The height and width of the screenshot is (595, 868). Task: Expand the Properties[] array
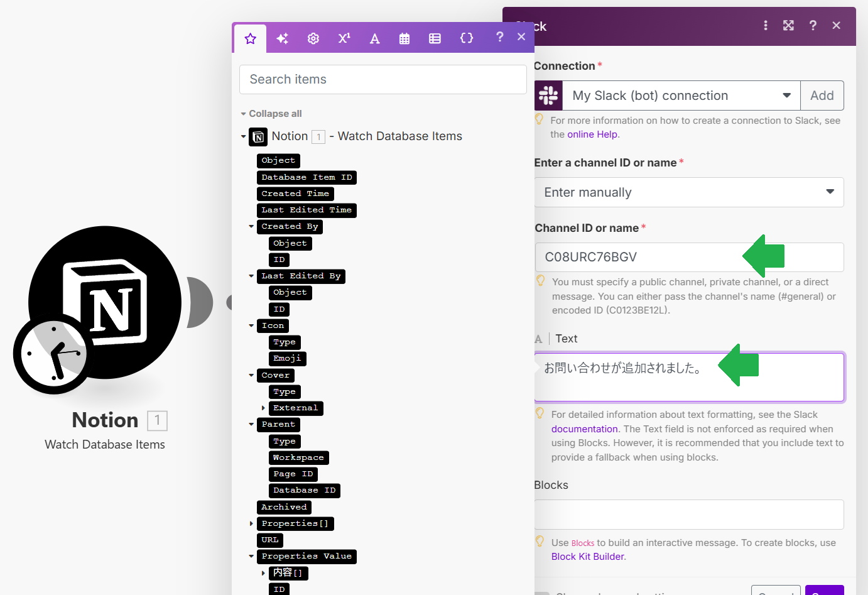[251, 523]
